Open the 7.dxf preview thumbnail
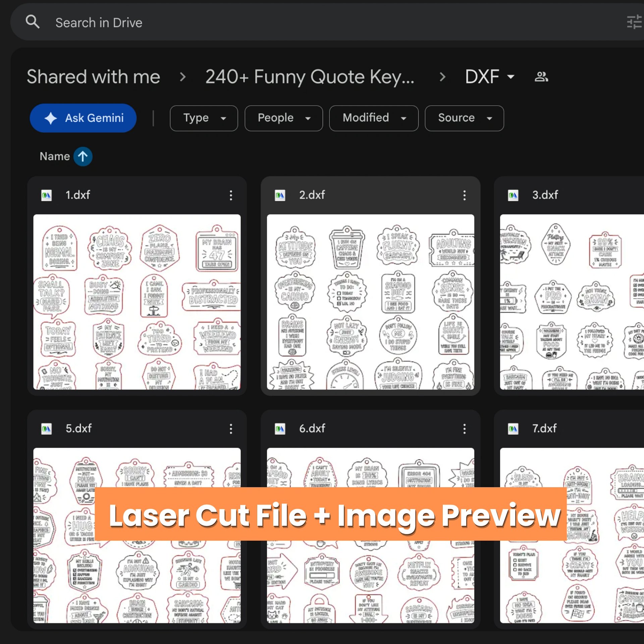644x644 pixels. [x=572, y=535]
